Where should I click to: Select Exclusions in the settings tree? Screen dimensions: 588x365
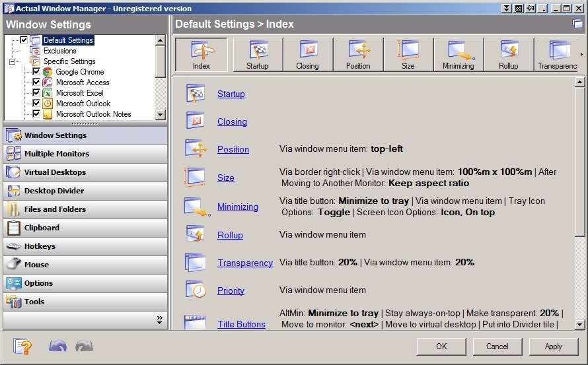tap(59, 51)
